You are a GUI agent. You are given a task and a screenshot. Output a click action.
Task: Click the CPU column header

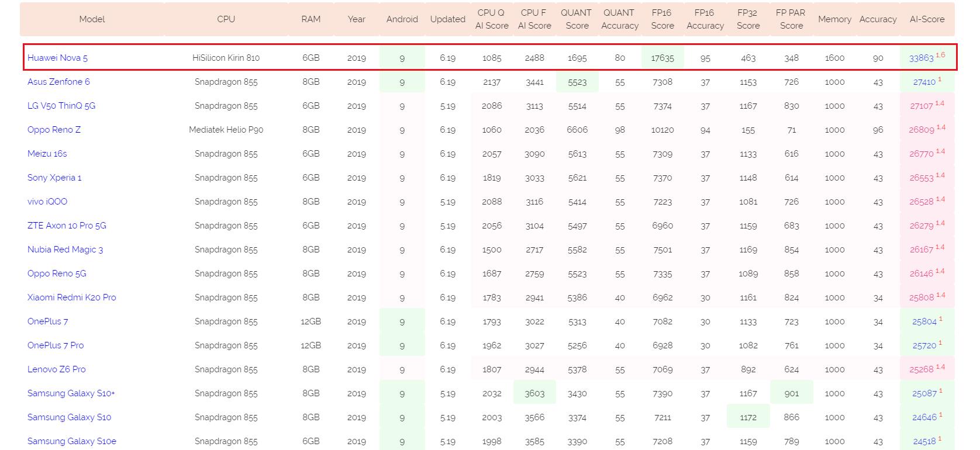click(x=226, y=19)
